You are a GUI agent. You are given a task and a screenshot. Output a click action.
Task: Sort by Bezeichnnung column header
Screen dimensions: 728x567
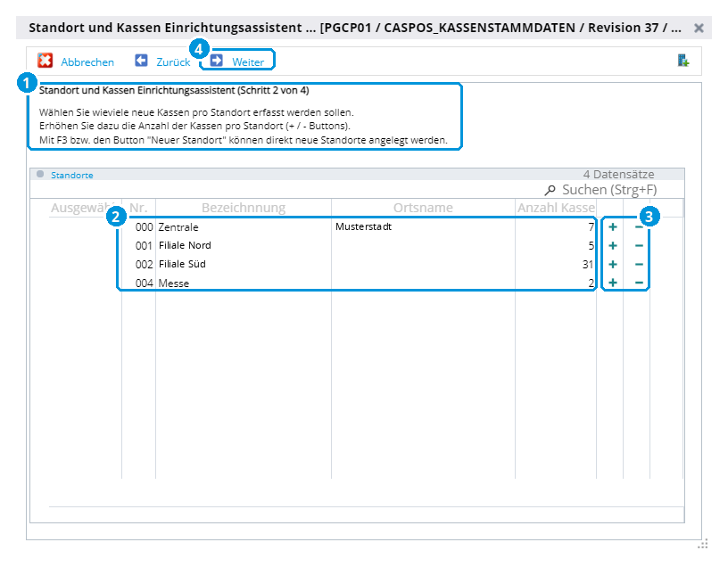(244, 208)
